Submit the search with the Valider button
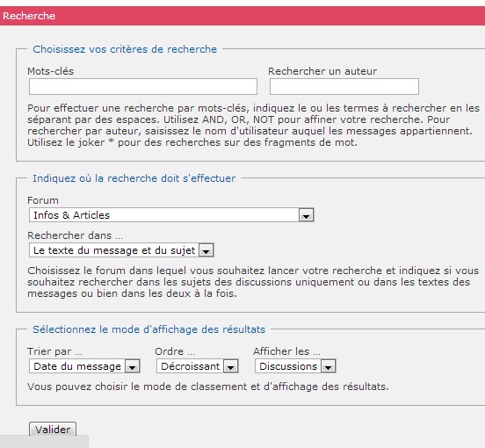The image size is (485, 448). pos(53,430)
